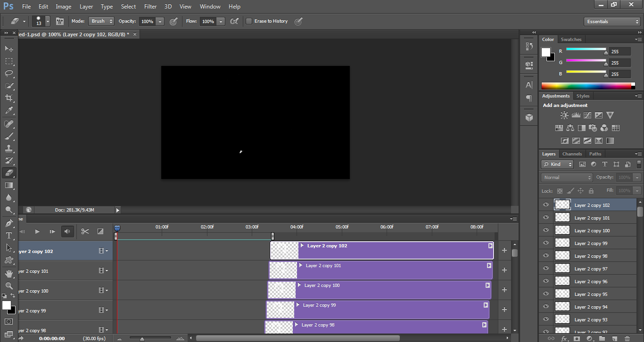Select the Lasso tool
The height and width of the screenshot is (342, 644).
click(x=9, y=73)
